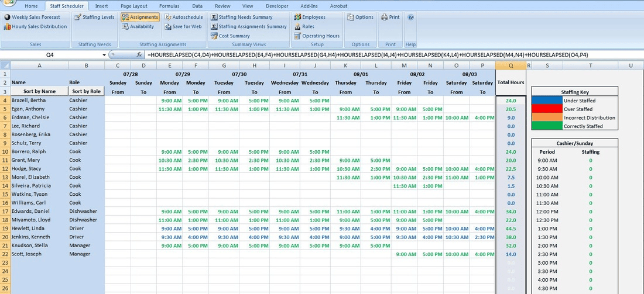Screen dimensions: 644x294
Task: Select total hours value 44.5
Action: pos(511,229)
